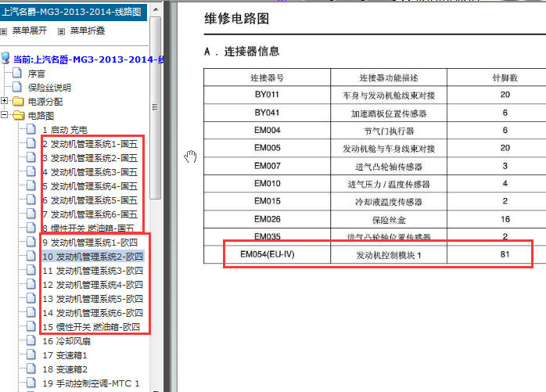This screenshot has height=392, width=546.
Task: Open 13 发动机管理系统5-欧四
Action: point(92,299)
